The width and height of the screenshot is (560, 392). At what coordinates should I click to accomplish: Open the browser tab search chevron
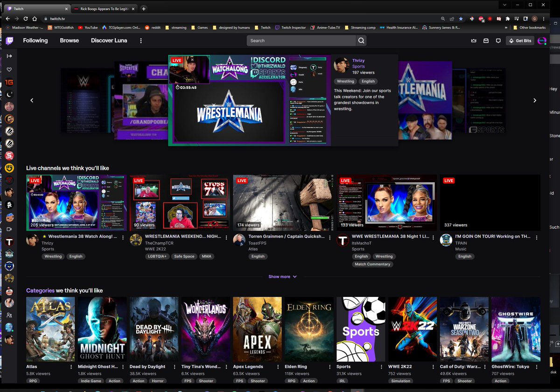(504, 5)
